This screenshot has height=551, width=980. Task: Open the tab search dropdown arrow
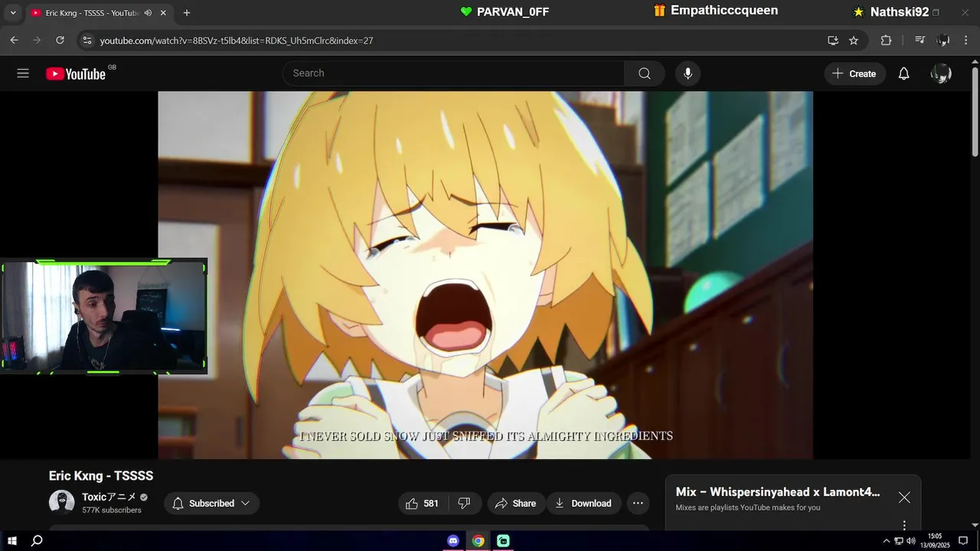click(x=13, y=13)
